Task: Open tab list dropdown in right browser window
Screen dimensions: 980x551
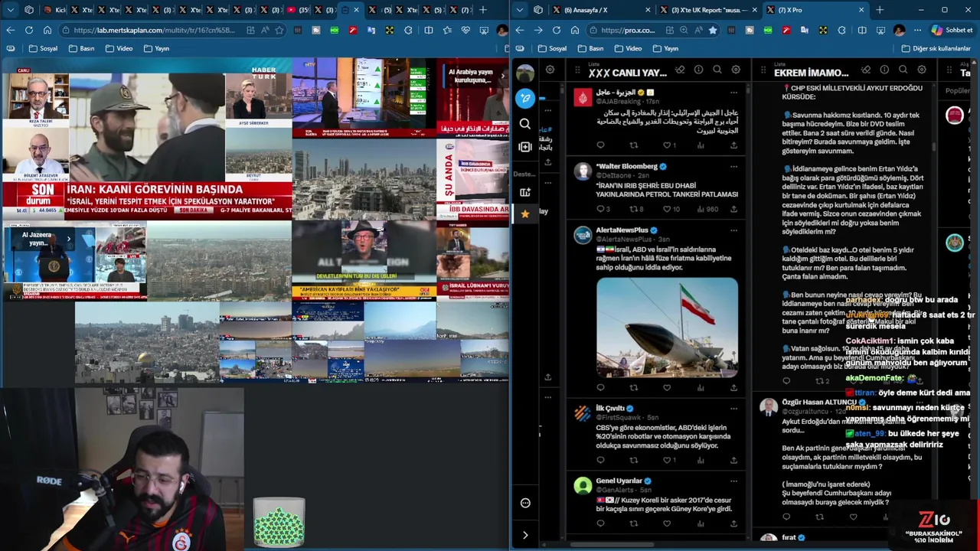Action: (520, 10)
